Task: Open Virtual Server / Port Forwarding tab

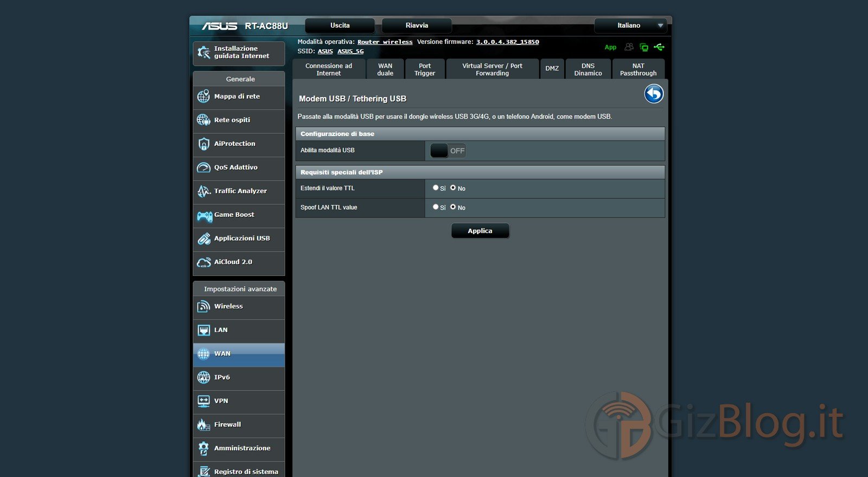Action: (493, 69)
